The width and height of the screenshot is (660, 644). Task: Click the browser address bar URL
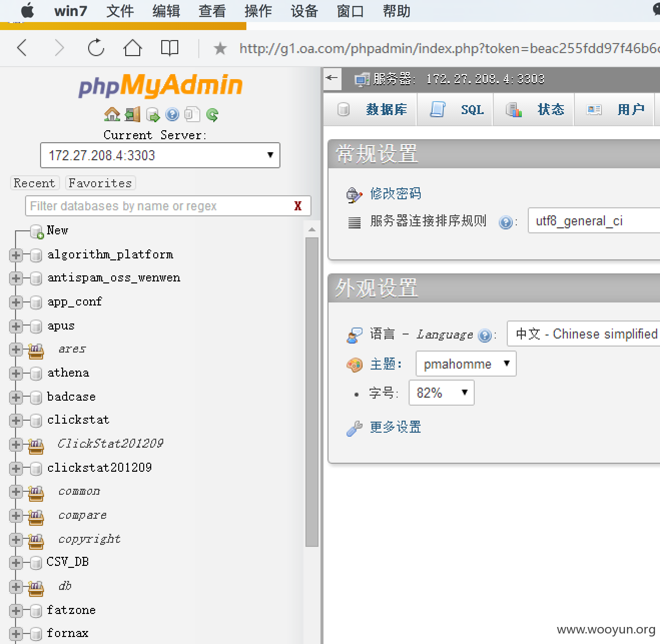tap(449, 49)
